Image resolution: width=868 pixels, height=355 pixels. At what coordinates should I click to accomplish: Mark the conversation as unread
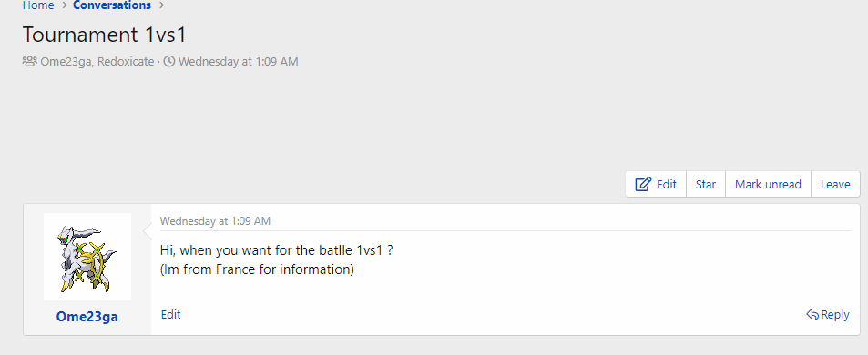click(x=768, y=184)
